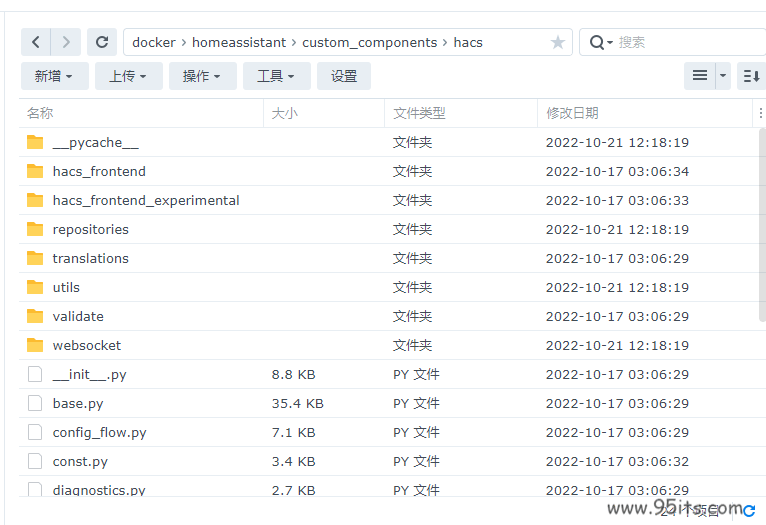Select the hacs_frontend folder name
The image size is (766, 525).
point(99,171)
